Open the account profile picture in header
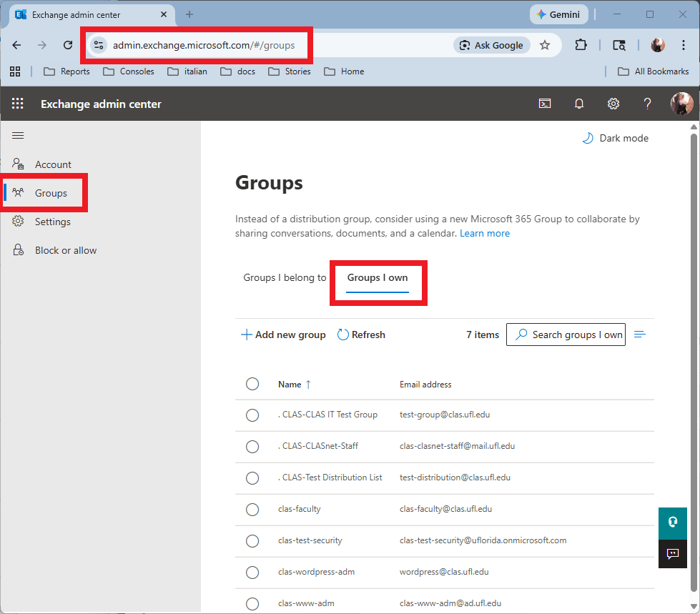 681,104
